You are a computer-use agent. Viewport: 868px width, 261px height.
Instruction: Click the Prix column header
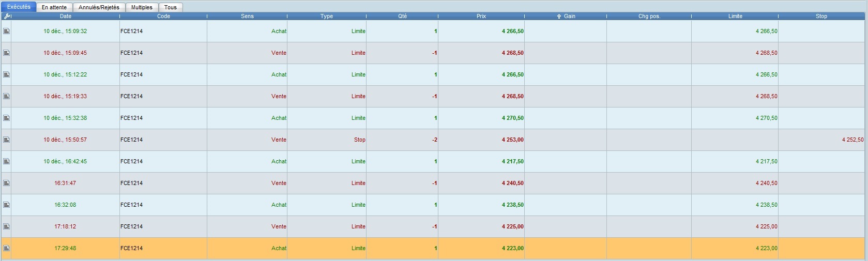click(x=481, y=16)
